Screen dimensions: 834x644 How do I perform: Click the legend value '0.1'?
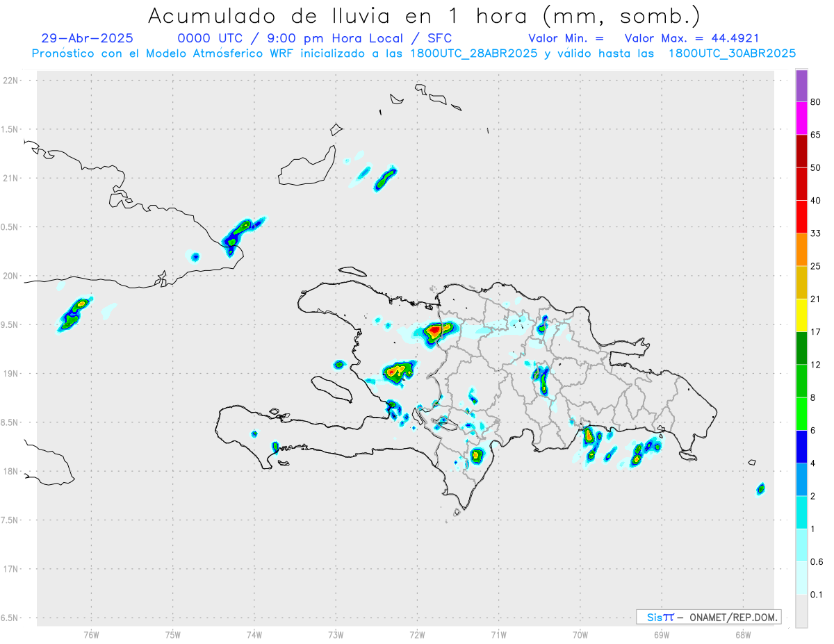pyautogui.click(x=817, y=595)
